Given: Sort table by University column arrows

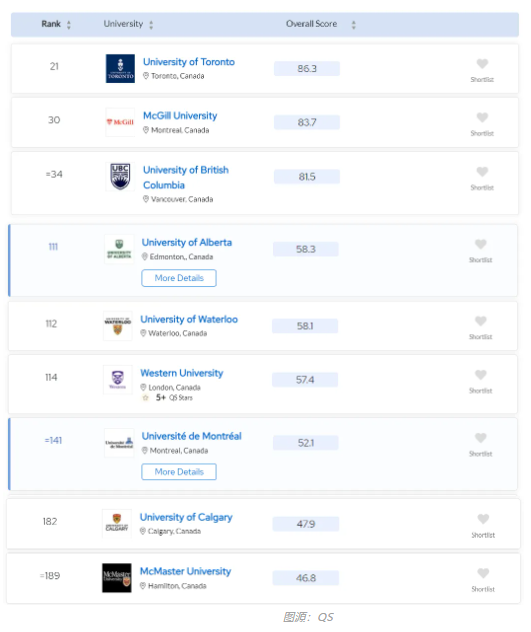Looking at the screenshot, I should [151, 25].
